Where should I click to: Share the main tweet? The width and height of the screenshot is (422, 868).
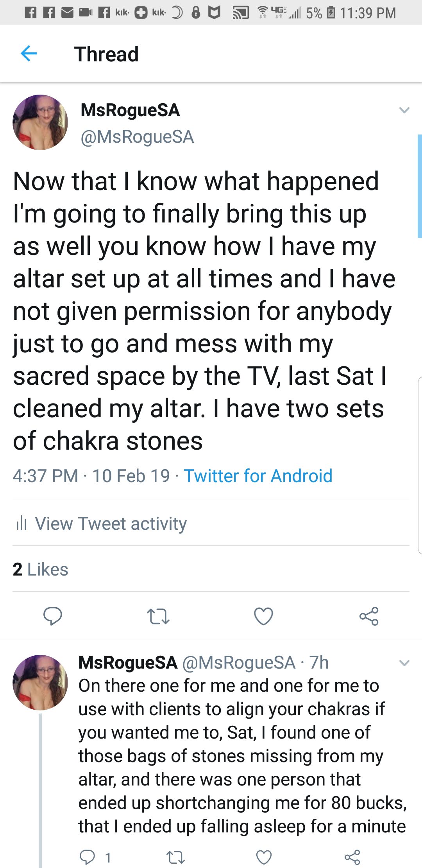(369, 616)
